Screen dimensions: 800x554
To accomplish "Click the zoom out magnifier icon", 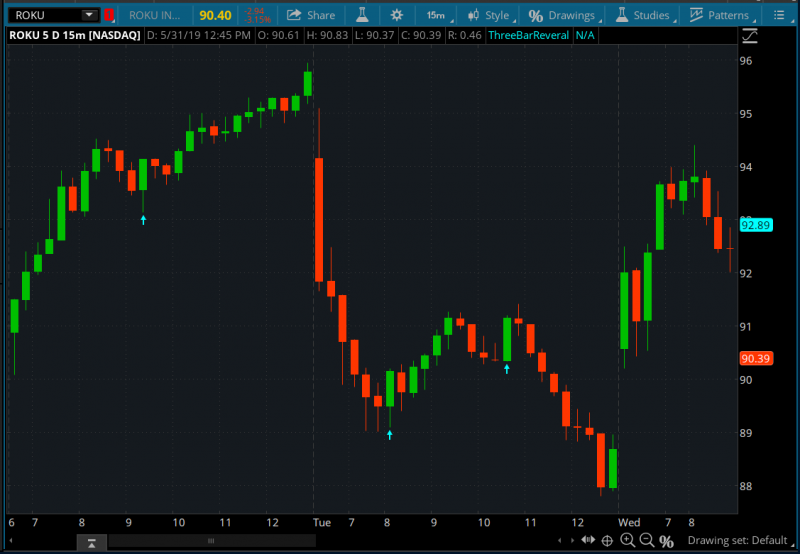I will 646,541.
